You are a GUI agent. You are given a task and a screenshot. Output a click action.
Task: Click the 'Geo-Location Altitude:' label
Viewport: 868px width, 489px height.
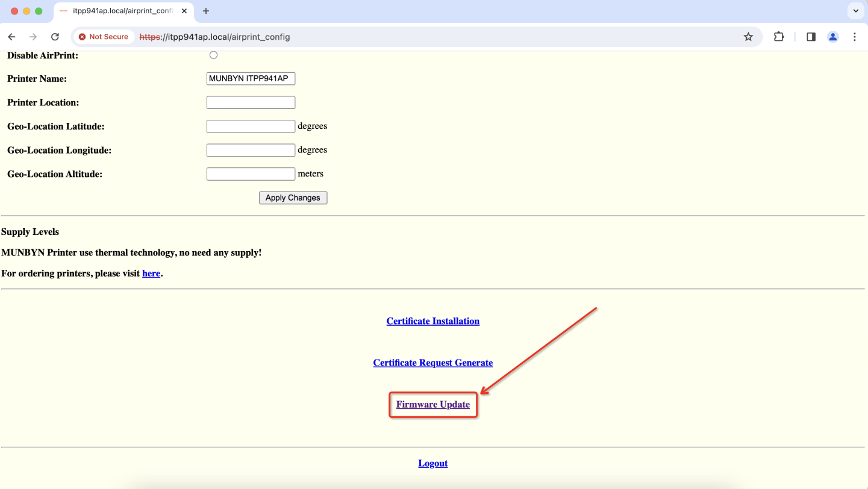click(x=55, y=174)
